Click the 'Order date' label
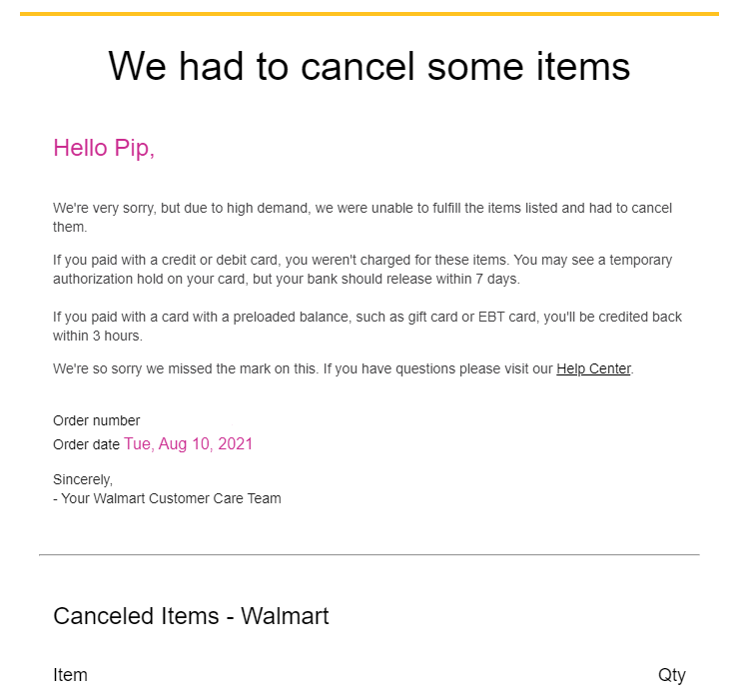This screenshot has width=742, height=700. point(86,445)
